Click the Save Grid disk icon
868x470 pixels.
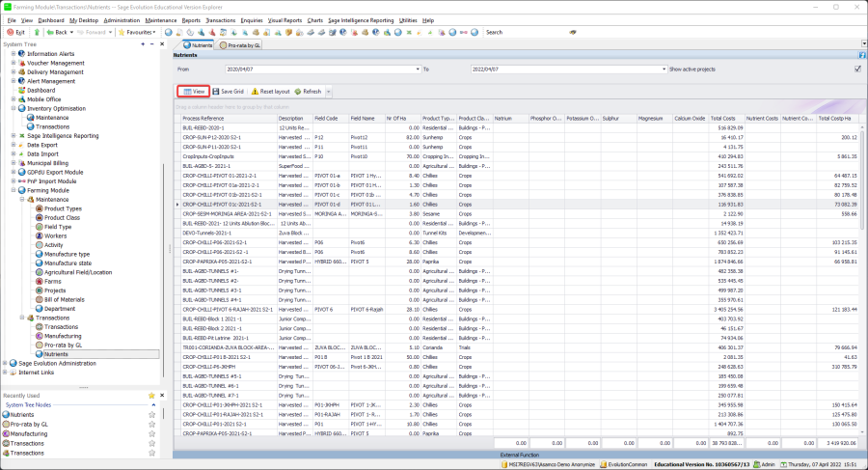click(x=216, y=91)
